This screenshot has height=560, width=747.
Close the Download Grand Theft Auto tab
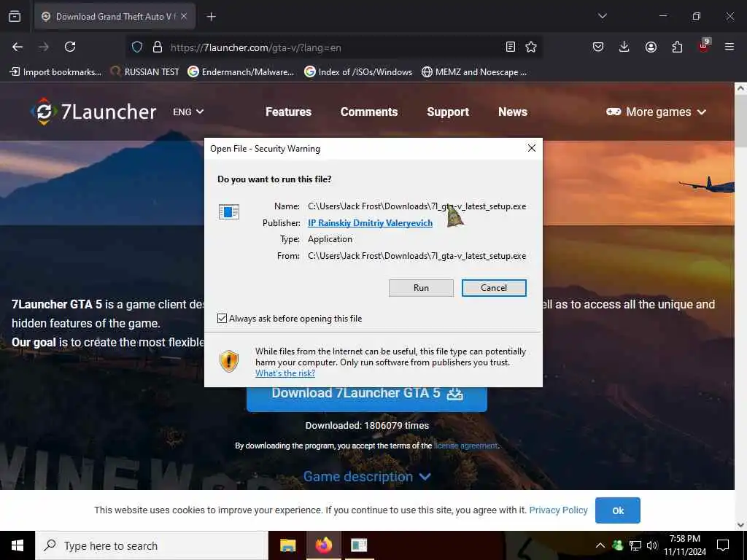click(184, 16)
